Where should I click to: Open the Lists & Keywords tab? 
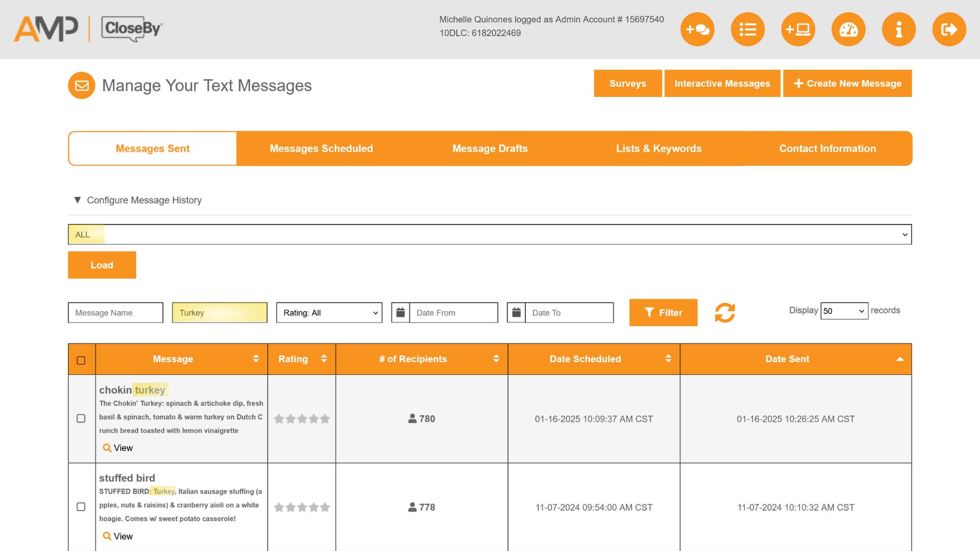(x=658, y=148)
